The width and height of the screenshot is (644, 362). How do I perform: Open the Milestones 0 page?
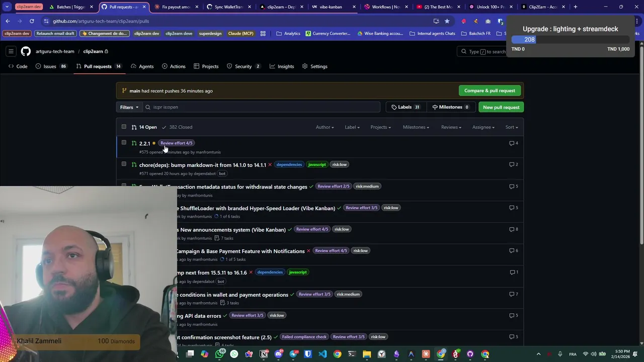coord(450,107)
